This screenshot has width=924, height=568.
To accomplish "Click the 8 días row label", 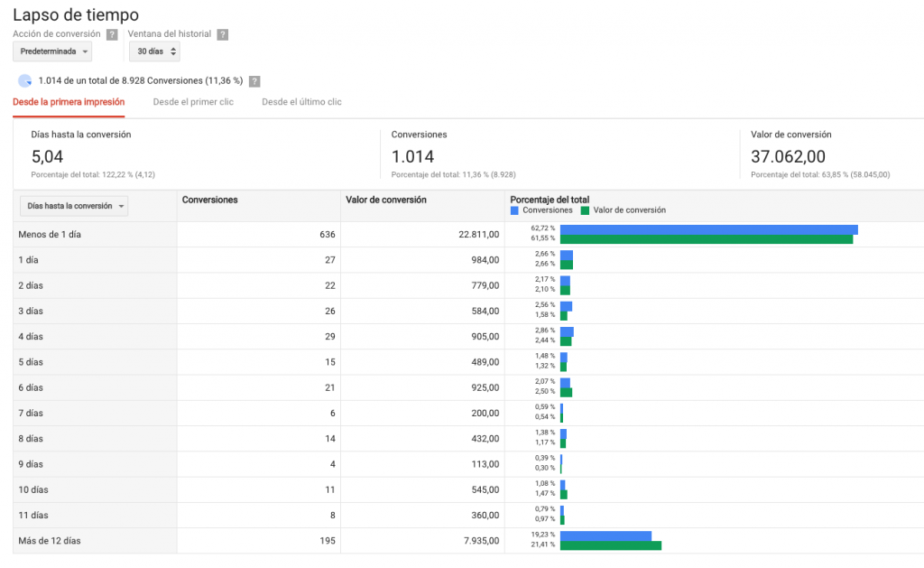I will 31,439.
